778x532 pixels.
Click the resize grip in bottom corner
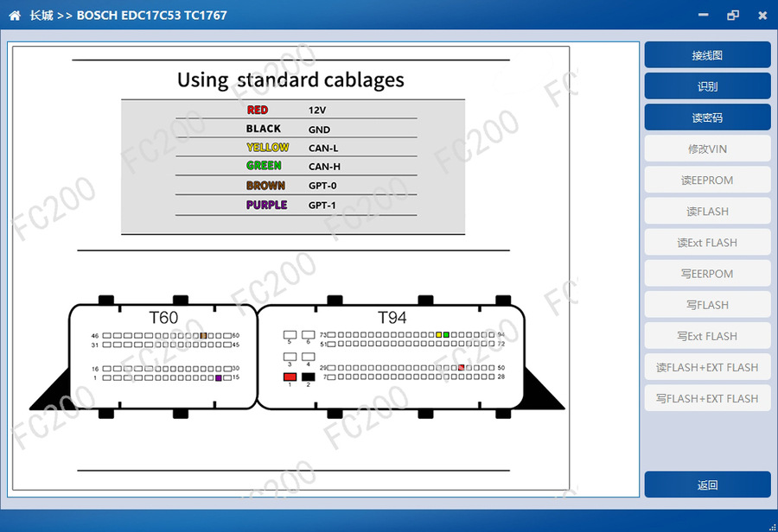[773, 527]
